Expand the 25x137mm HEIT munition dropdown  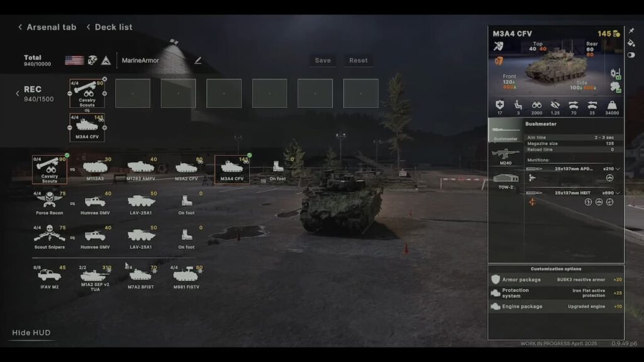pos(618,192)
